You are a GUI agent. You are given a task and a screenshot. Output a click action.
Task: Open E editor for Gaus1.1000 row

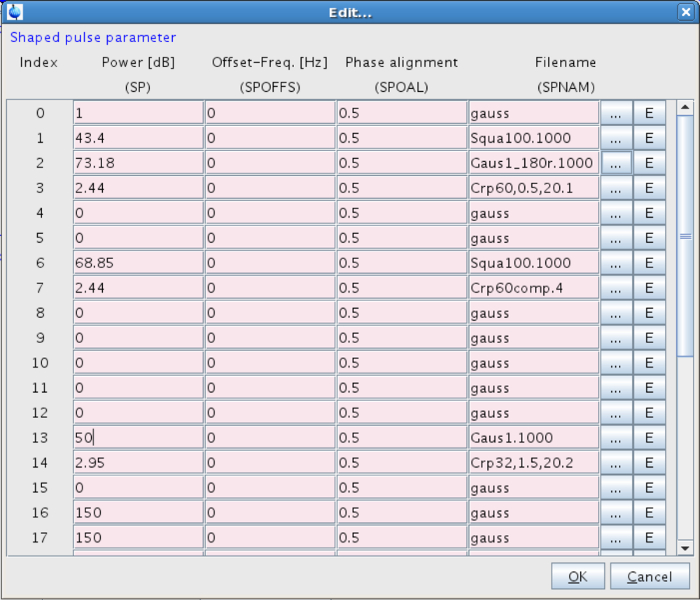[649, 438]
